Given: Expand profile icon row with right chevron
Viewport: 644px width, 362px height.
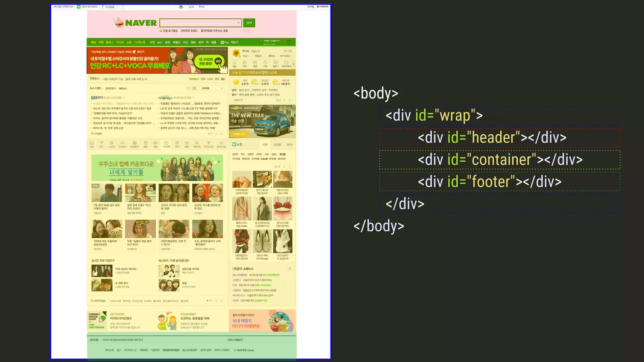Looking at the screenshot, I should [x=293, y=64].
